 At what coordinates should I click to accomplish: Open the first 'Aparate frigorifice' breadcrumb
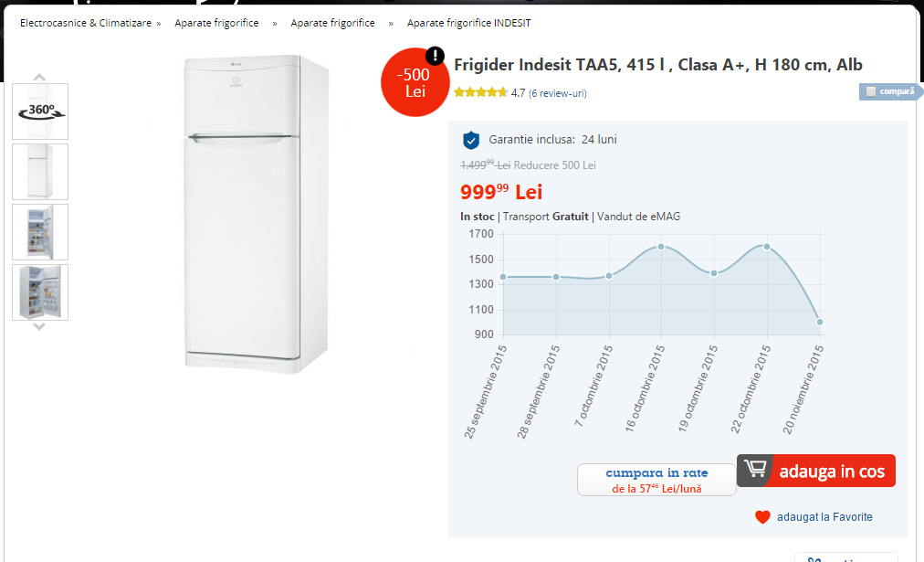click(216, 23)
